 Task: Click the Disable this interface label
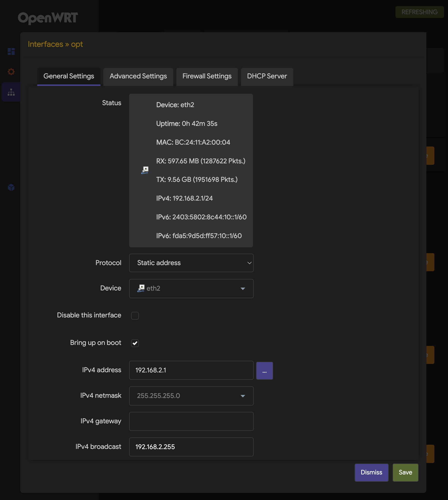pyautogui.click(x=89, y=315)
